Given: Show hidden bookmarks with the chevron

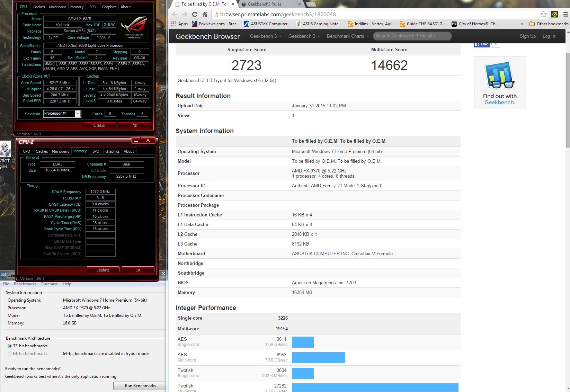Looking at the screenshot, I should (x=522, y=24).
